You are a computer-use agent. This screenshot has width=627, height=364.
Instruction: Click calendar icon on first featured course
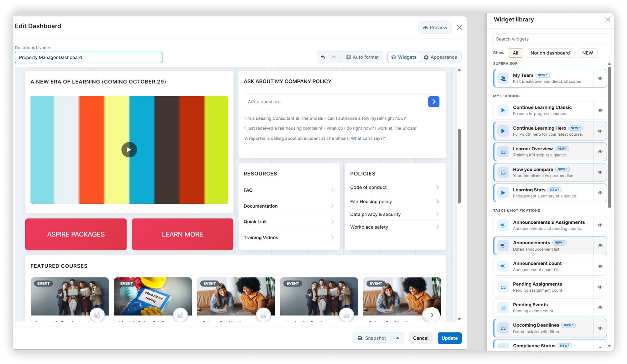click(97, 315)
